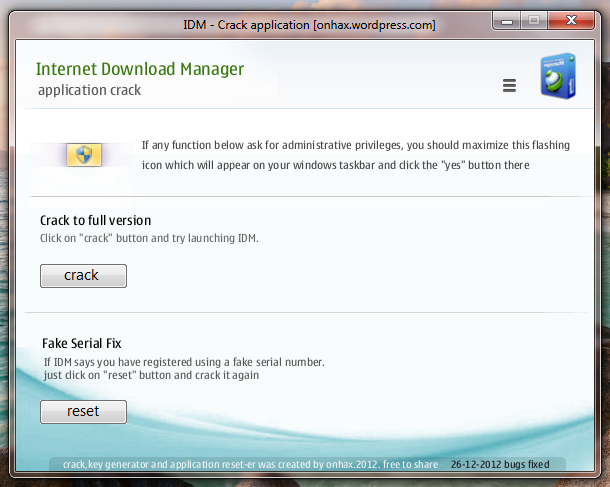Maximize the IDM Crack application window
Screen dimensions: 610x487
pos(534,20)
